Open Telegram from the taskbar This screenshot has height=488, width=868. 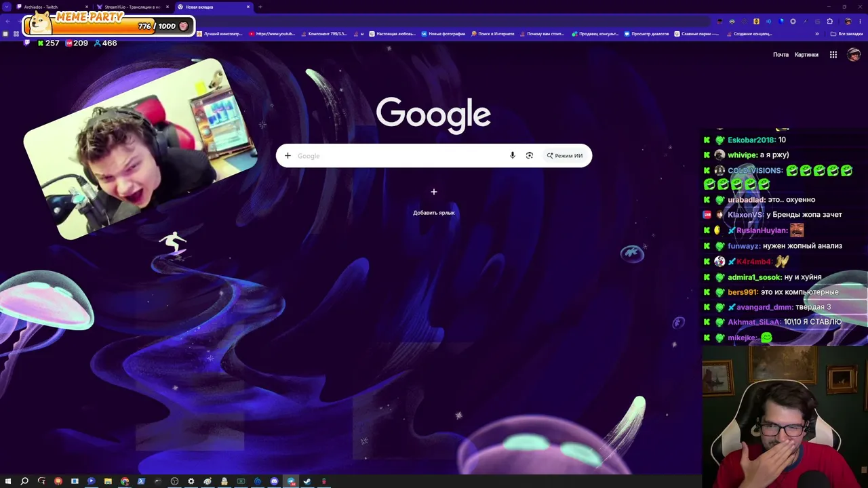click(x=291, y=481)
